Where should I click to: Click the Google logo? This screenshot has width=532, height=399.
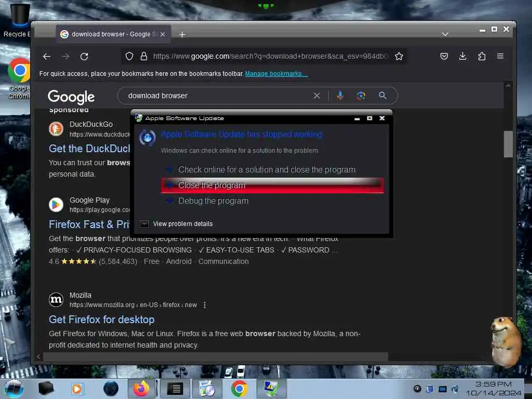coord(71,97)
